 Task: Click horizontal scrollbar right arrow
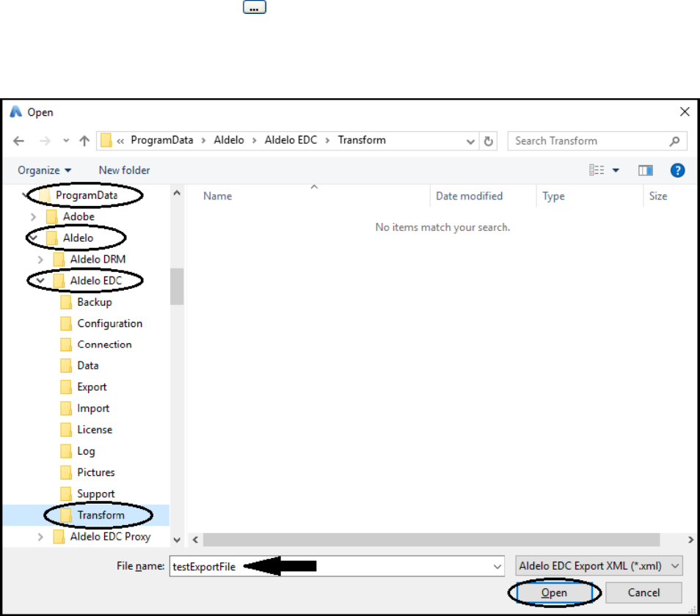coord(690,540)
